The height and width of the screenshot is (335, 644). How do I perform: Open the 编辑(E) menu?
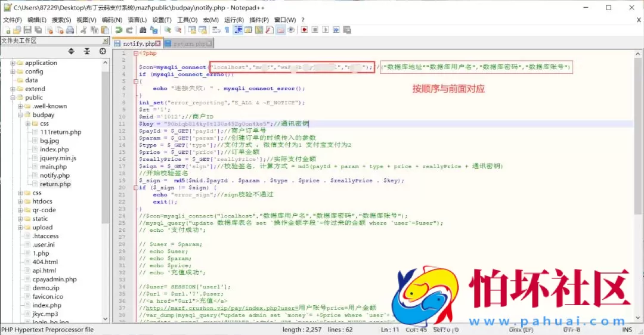(x=37, y=20)
